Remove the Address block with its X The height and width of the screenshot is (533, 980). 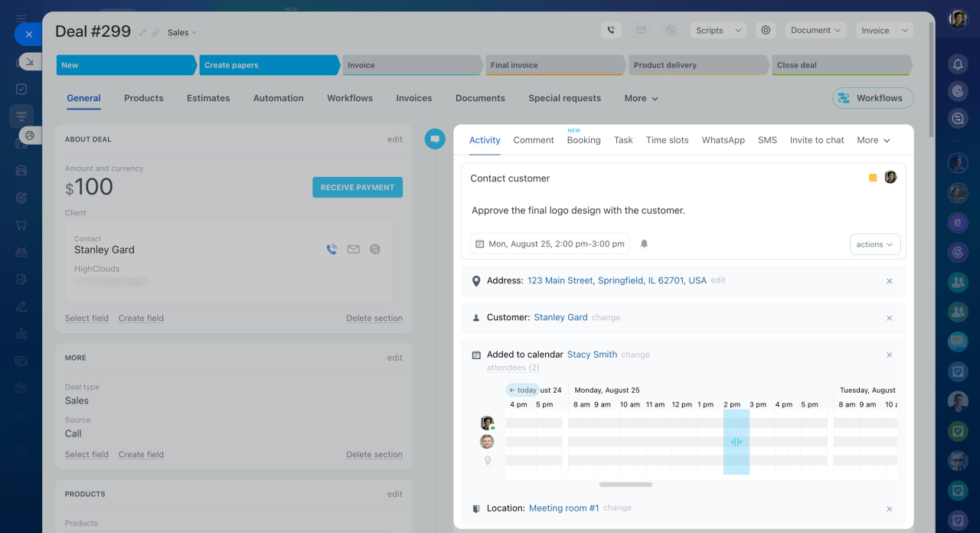click(x=890, y=281)
